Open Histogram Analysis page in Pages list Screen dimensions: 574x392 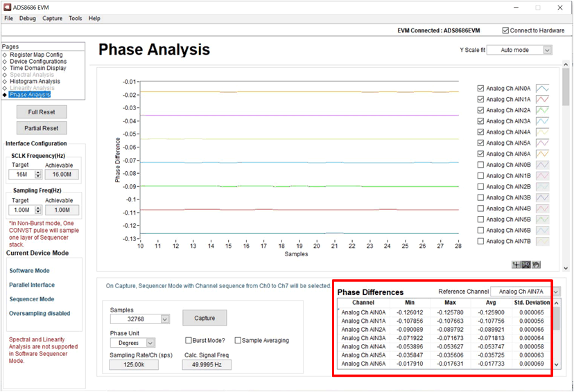click(x=35, y=82)
